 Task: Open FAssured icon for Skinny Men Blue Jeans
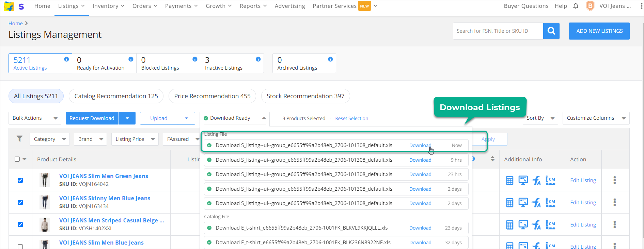point(537,203)
